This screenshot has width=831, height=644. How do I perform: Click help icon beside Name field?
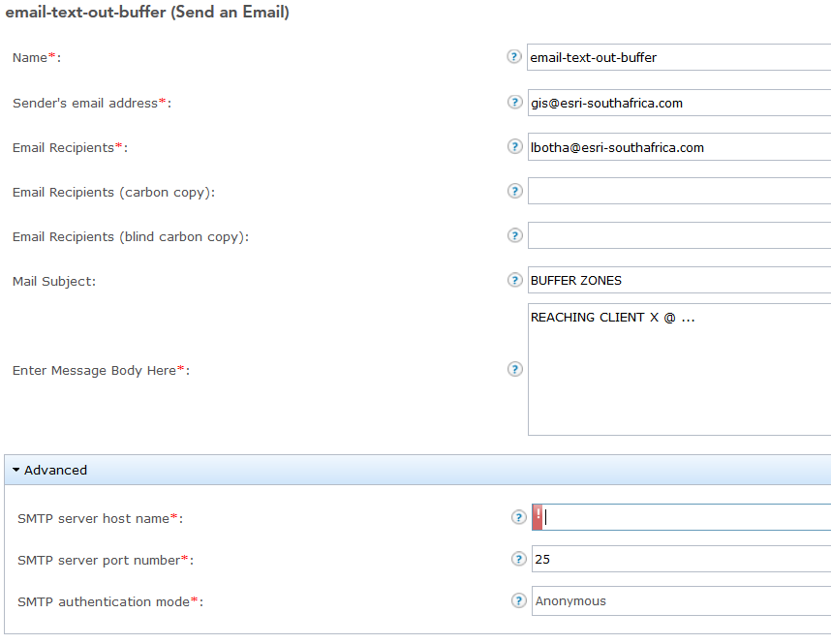514,57
